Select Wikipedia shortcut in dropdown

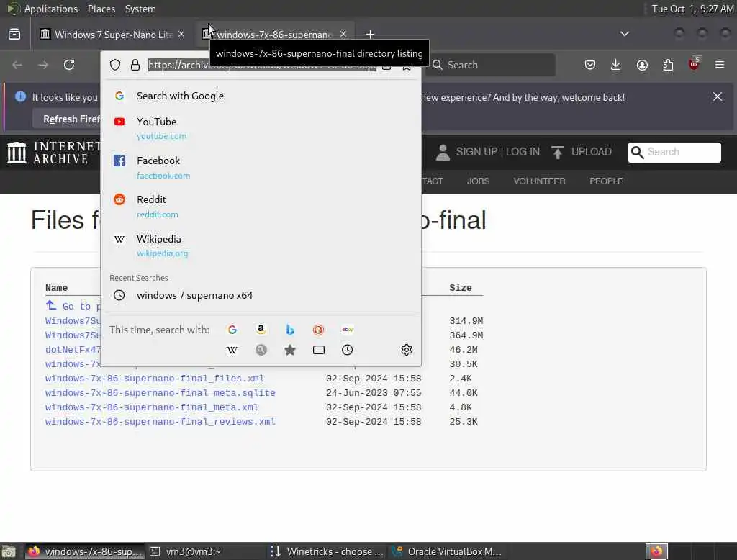click(261, 245)
